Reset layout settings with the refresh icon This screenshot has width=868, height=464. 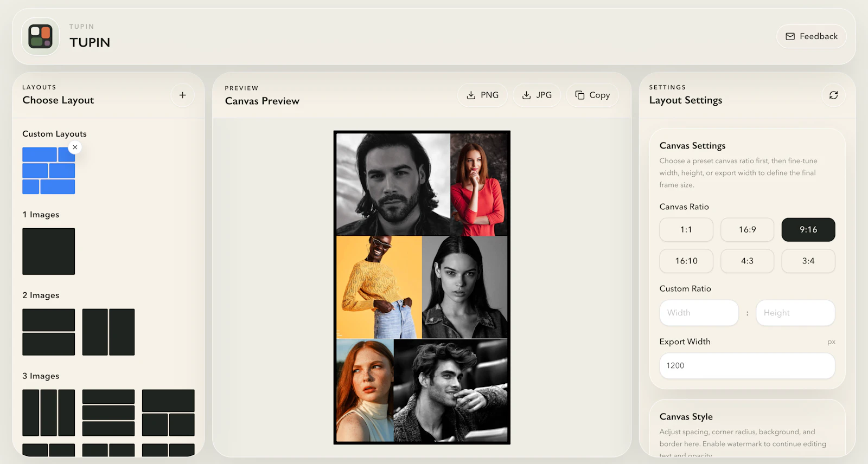834,95
